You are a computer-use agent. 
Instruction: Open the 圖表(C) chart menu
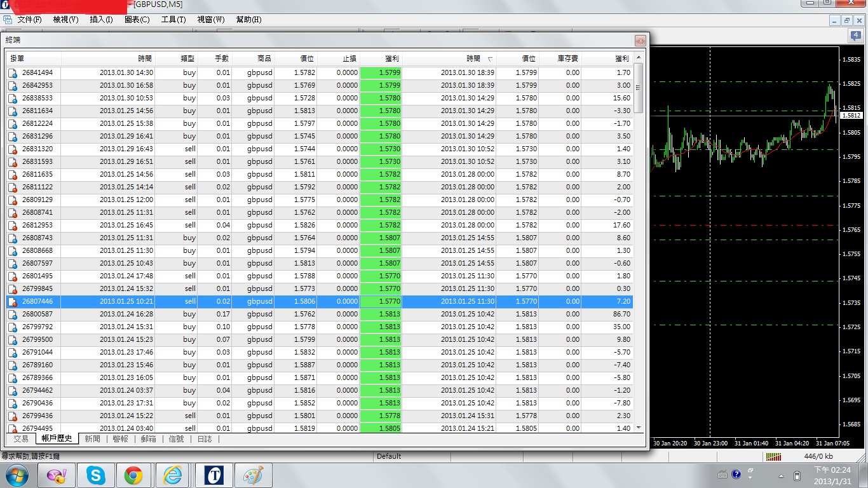tap(137, 20)
